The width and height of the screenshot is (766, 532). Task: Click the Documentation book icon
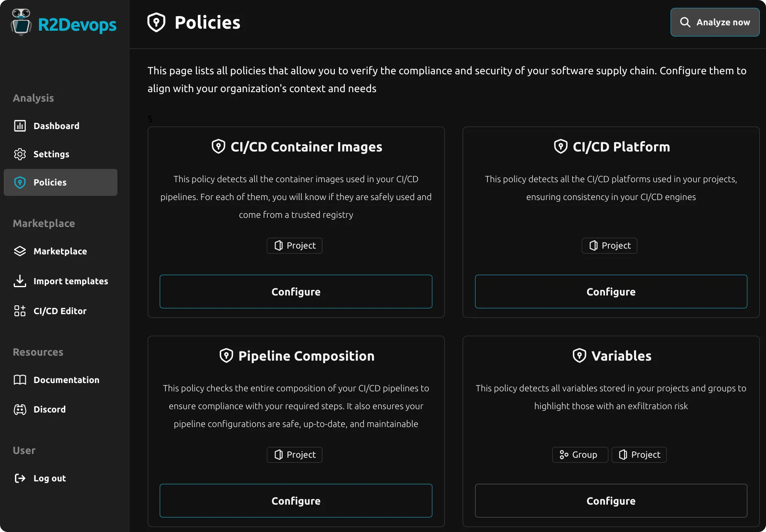(x=20, y=380)
